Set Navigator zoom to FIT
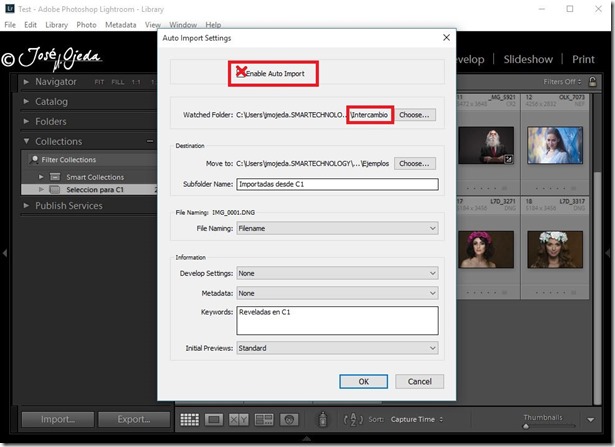The image size is (615, 447). (99, 82)
